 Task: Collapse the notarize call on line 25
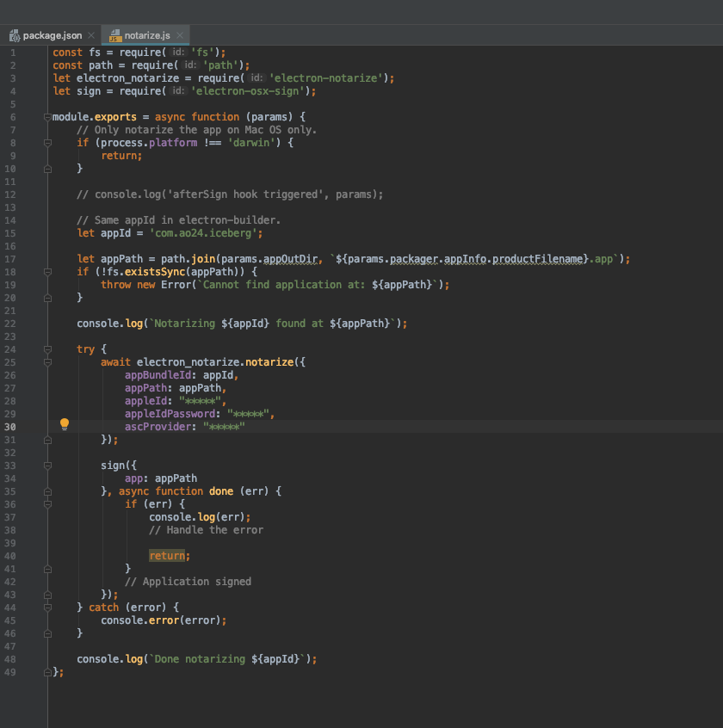click(47, 362)
